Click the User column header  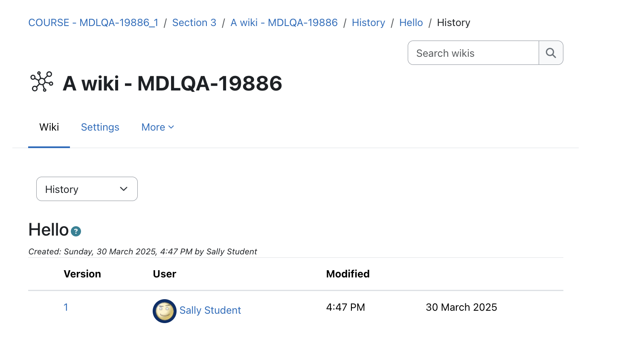coord(165,274)
